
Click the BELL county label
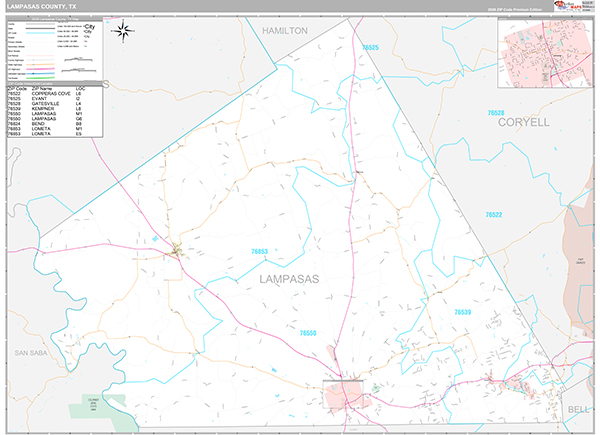coord(578,409)
